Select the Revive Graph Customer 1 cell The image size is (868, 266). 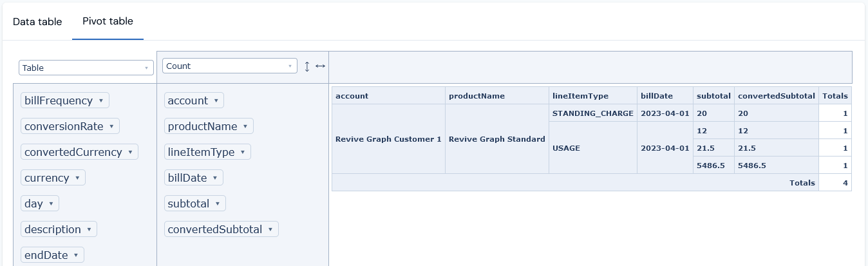click(x=389, y=139)
